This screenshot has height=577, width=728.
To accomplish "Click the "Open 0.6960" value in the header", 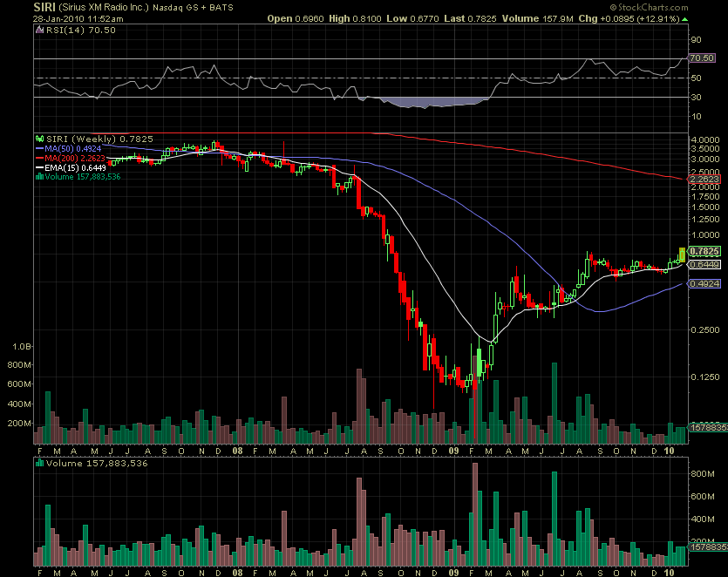I will [x=296, y=18].
